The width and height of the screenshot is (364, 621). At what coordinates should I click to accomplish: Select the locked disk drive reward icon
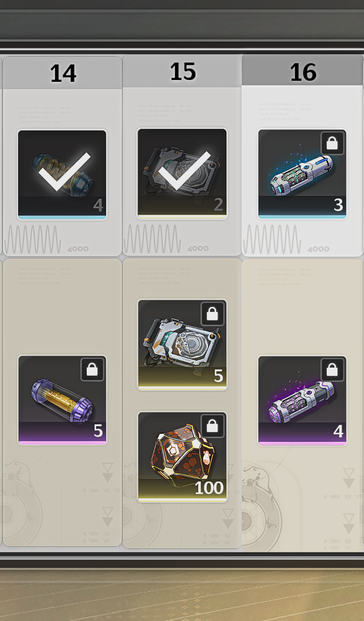point(182,344)
